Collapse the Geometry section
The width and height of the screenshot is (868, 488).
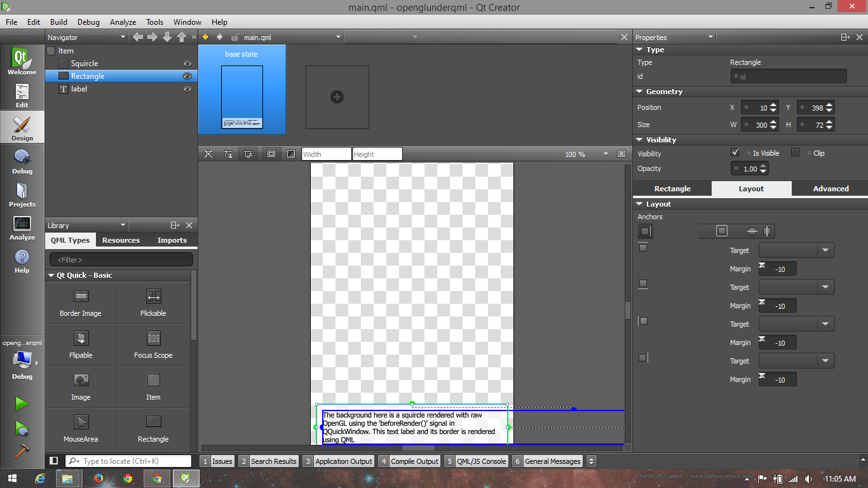(640, 91)
